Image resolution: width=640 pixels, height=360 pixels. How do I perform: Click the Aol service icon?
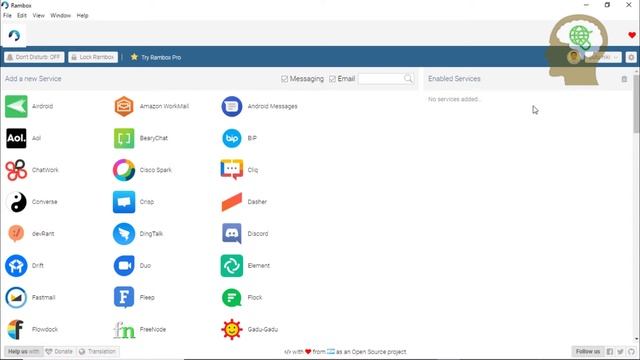[16, 138]
